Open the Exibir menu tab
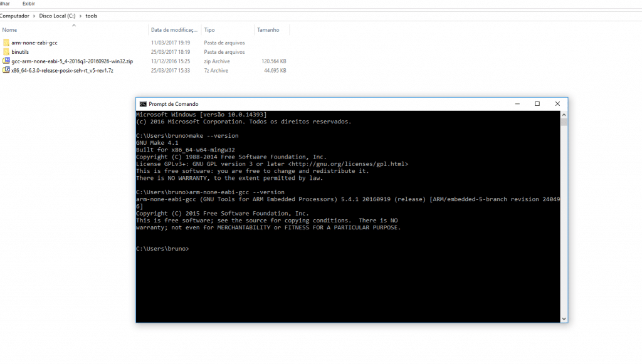Viewport: 642px width, 364px height. [29, 3]
